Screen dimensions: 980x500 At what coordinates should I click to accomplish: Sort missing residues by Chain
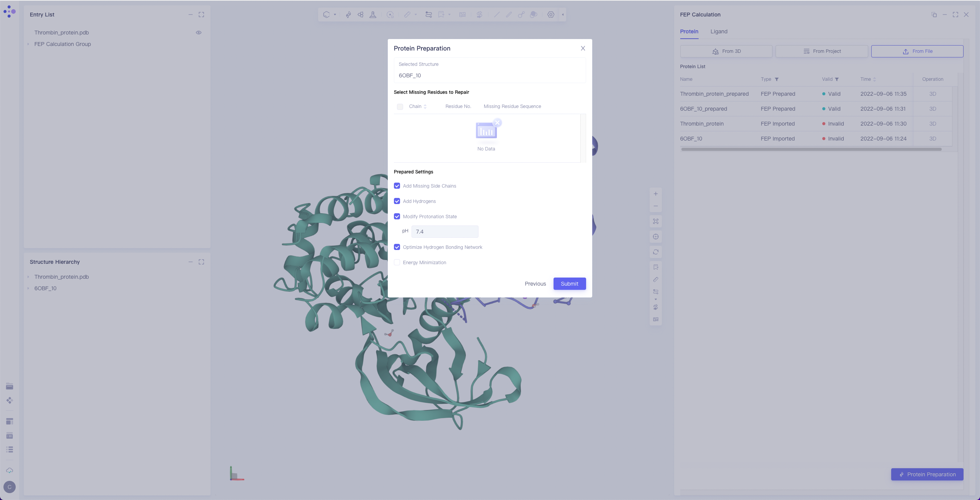click(x=425, y=107)
